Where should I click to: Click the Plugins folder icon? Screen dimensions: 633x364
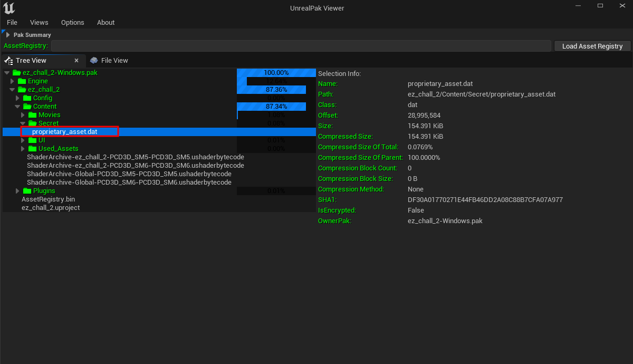[x=27, y=191]
